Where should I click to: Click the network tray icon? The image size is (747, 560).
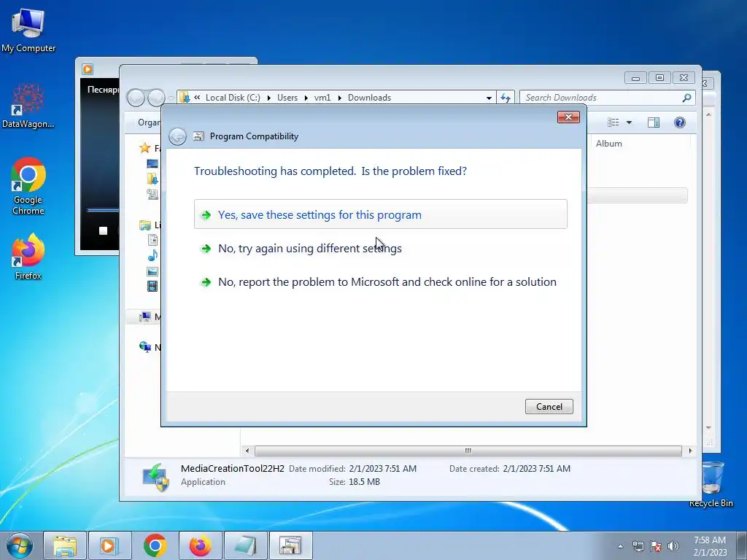(x=638, y=546)
